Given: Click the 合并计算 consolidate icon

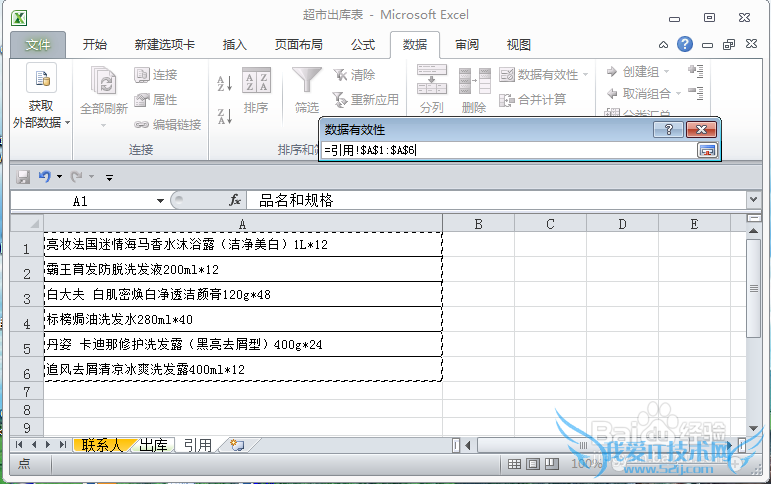Looking at the screenshot, I should [506, 100].
